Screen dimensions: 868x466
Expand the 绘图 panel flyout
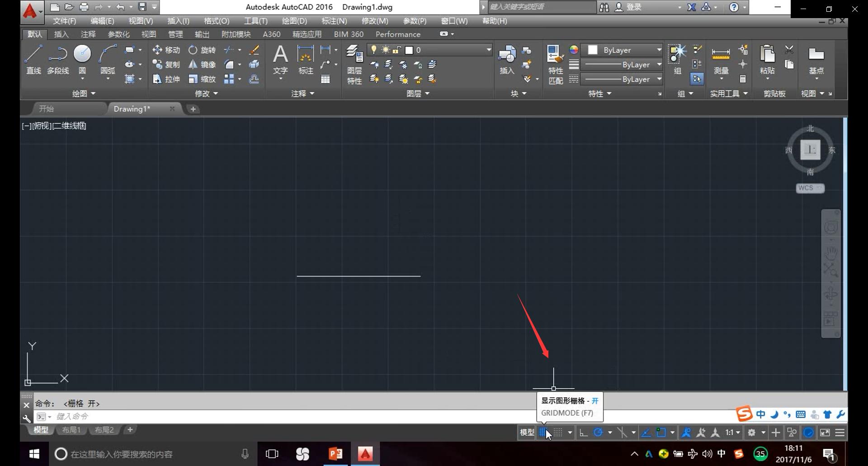[84, 93]
